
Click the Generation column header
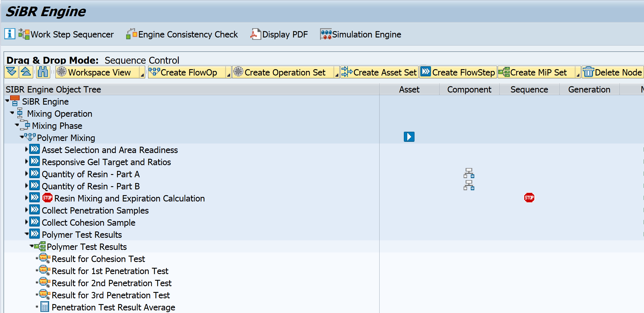[589, 90]
